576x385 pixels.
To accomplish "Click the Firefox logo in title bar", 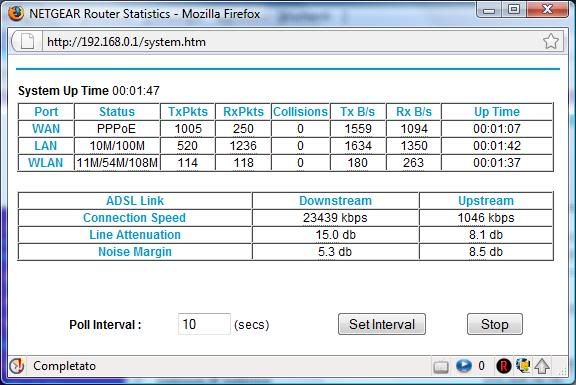I will 16,14.
